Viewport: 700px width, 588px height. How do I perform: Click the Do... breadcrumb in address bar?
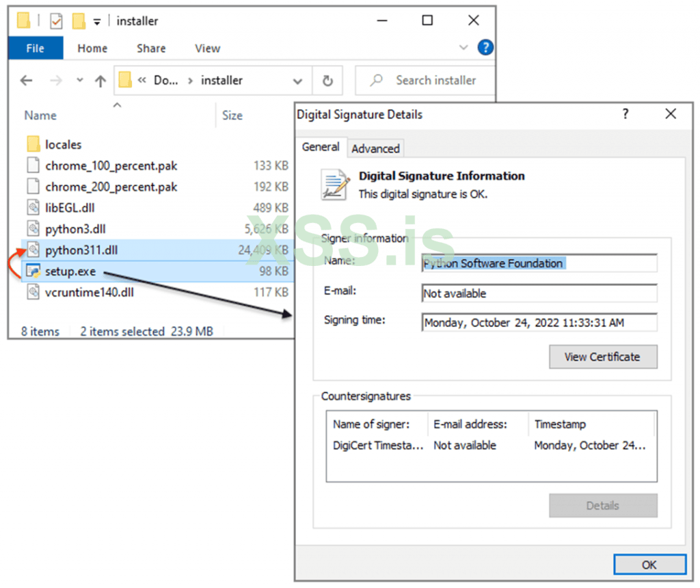(165, 81)
